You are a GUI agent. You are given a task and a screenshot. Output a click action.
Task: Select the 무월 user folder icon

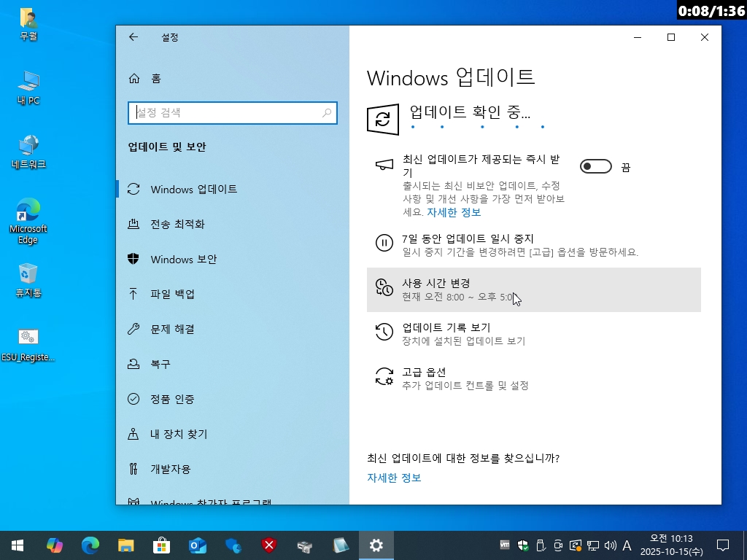point(28,24)
